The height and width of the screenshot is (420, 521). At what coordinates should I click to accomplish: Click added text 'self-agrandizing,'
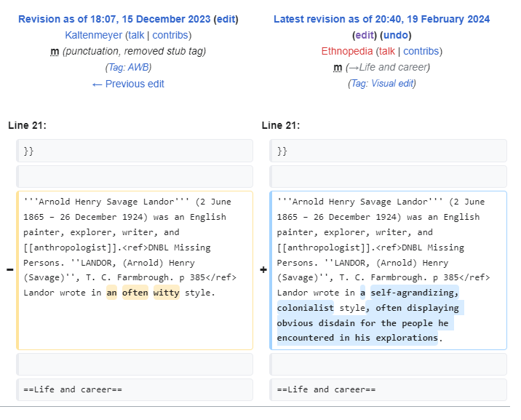(x=414, y=293)
